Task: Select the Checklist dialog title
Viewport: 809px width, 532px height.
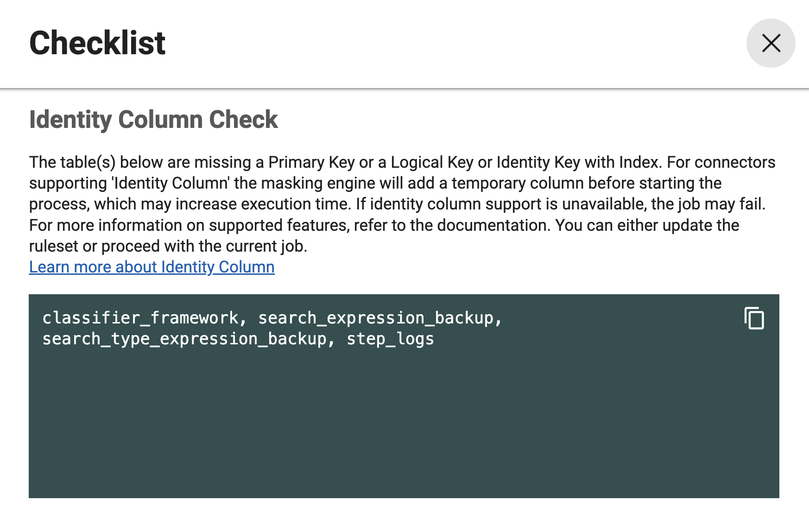Action: [97, 43]
